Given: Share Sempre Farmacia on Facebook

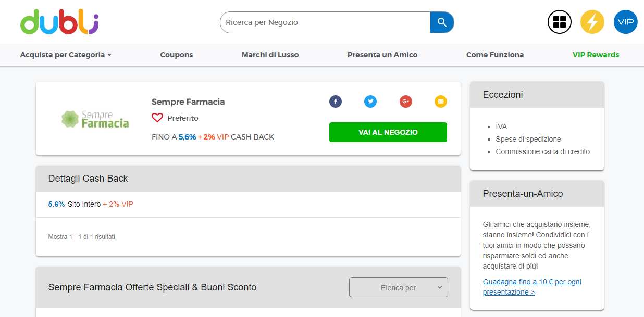Looking at the screenshot, I should pos(336,102).
